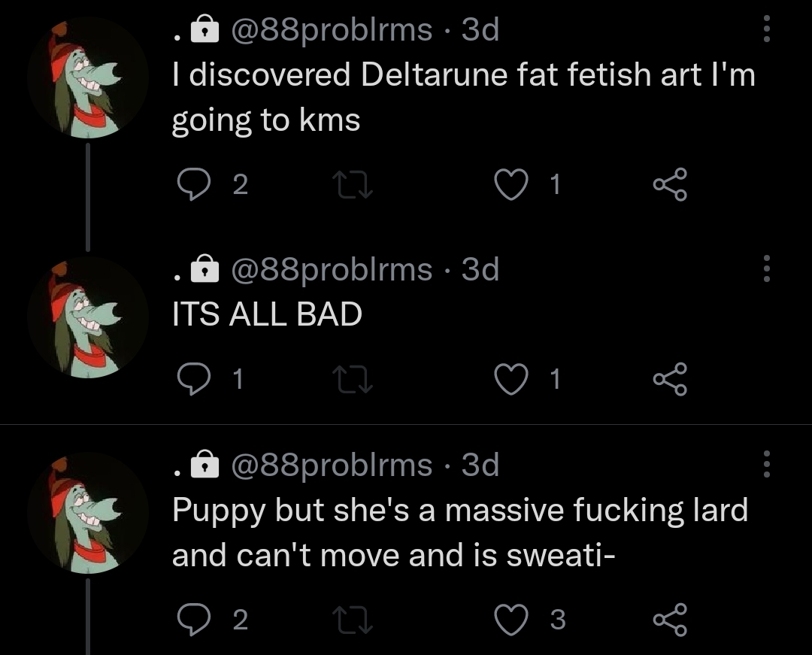The width and height of the screenshot is (812, 655).
Task: Retweet the ITS ALL BAD tweet
Action: 353,380
